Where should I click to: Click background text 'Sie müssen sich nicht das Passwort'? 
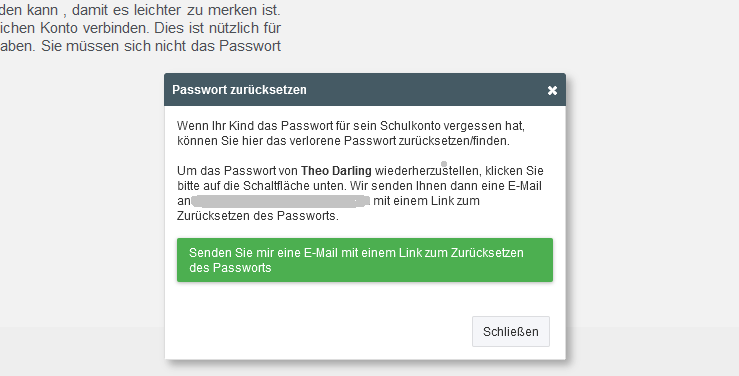click(x=161, y=46)
